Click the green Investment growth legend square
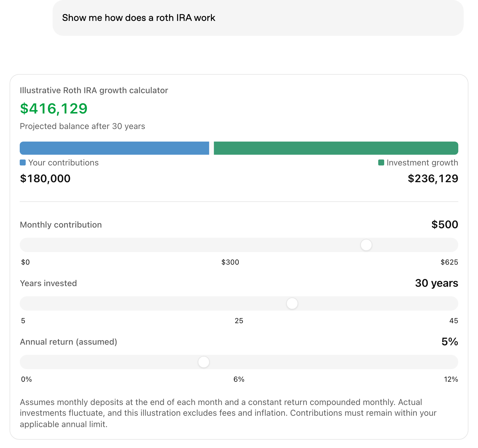 point(381,162)
